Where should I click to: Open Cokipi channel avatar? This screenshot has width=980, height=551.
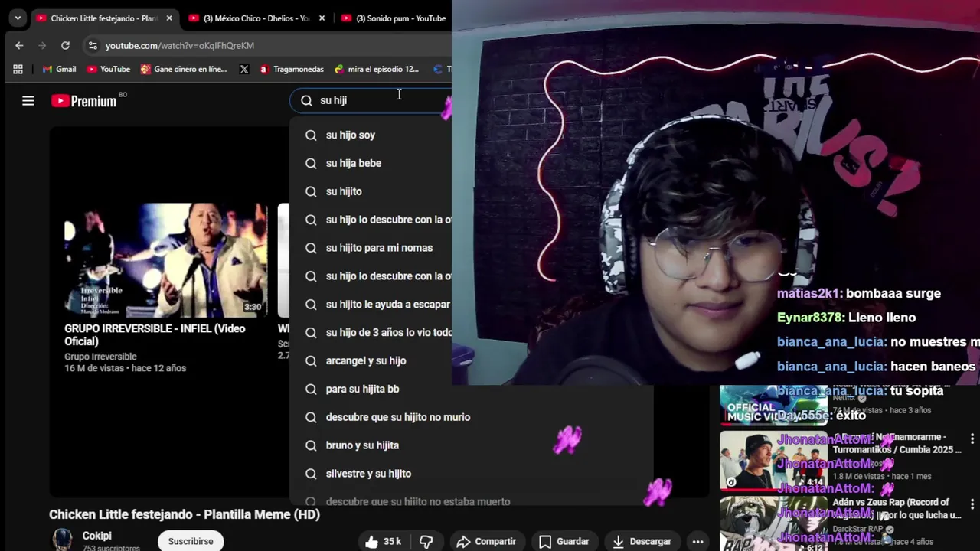click(62, 540)
